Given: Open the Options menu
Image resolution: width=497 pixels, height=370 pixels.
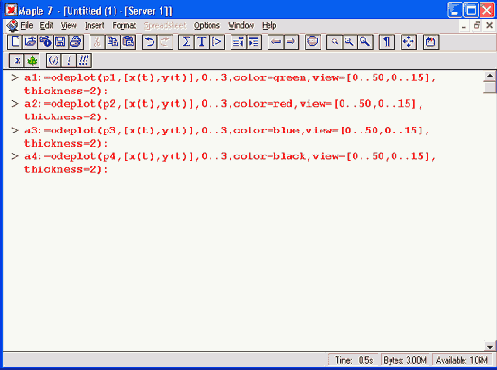Looking at the screenshot, I should 207,26.
